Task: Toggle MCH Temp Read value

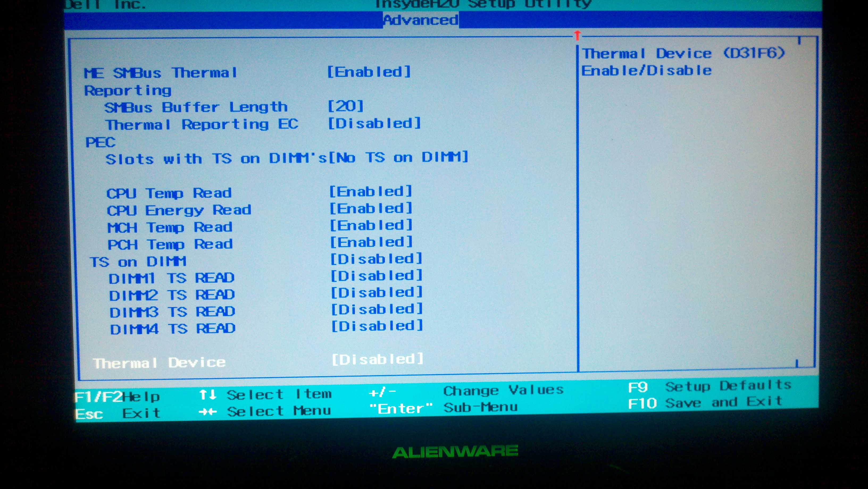Action: pyautogui.click(x=371, y=225)
